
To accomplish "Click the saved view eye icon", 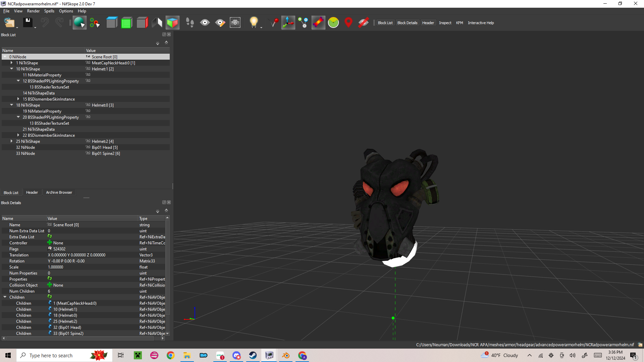I will (x=205, y=23).
